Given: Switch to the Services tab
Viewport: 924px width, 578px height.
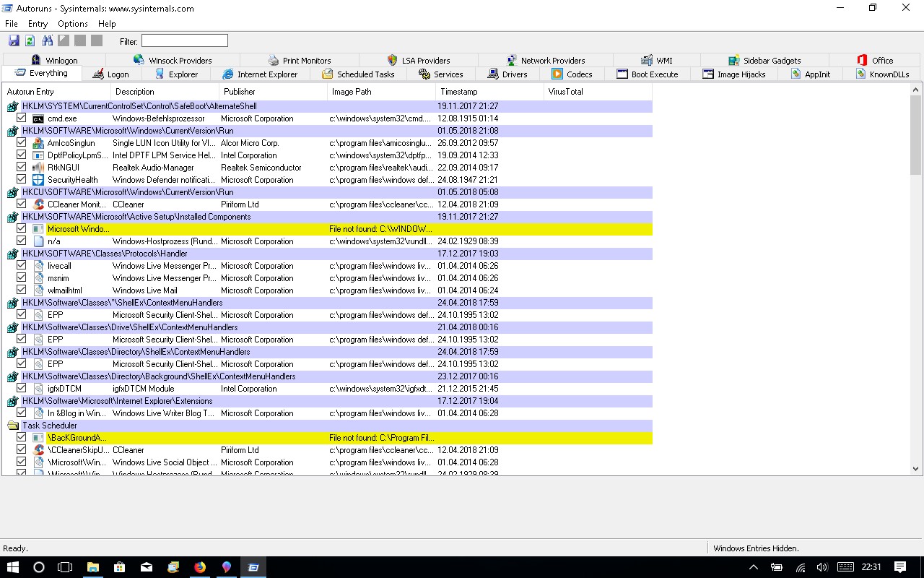Looking at the screenshot, I should tap(440, 74).
